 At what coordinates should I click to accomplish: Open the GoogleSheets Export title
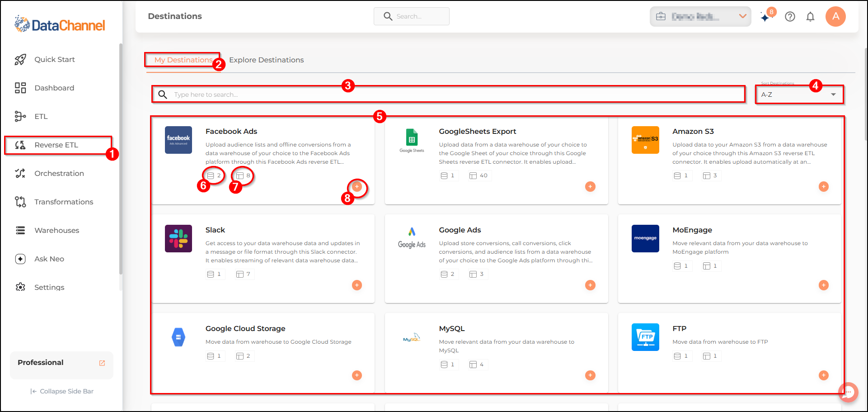(477, 131)
